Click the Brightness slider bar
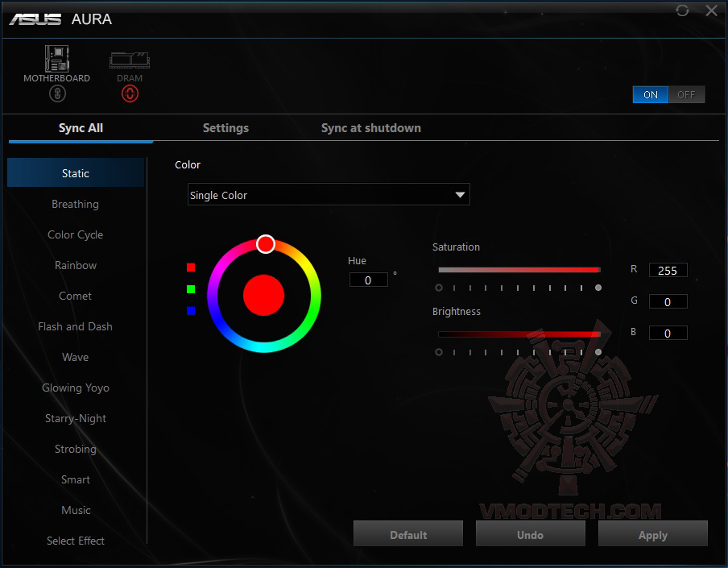This screenshot has height=568, width=728. coord(519,334)
